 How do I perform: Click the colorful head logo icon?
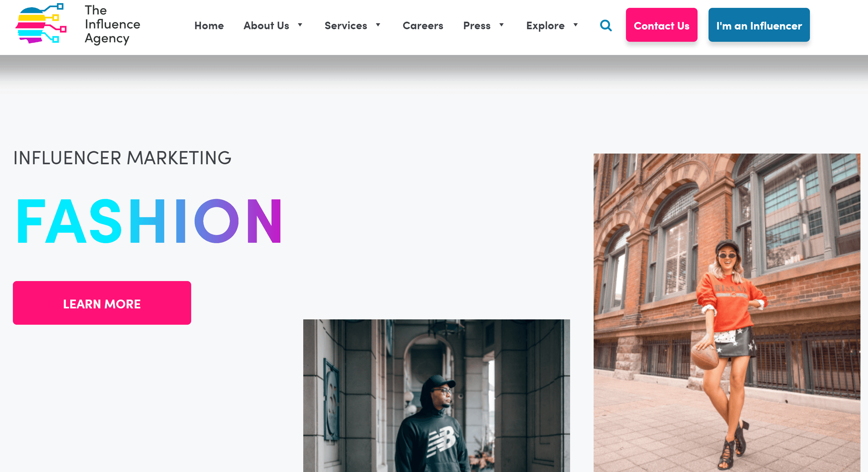pos(41,23)
